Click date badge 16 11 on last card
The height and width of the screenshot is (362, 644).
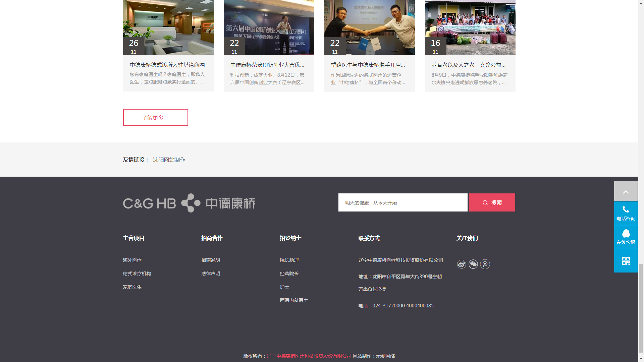pyautogui.click(x=436, y=46)
